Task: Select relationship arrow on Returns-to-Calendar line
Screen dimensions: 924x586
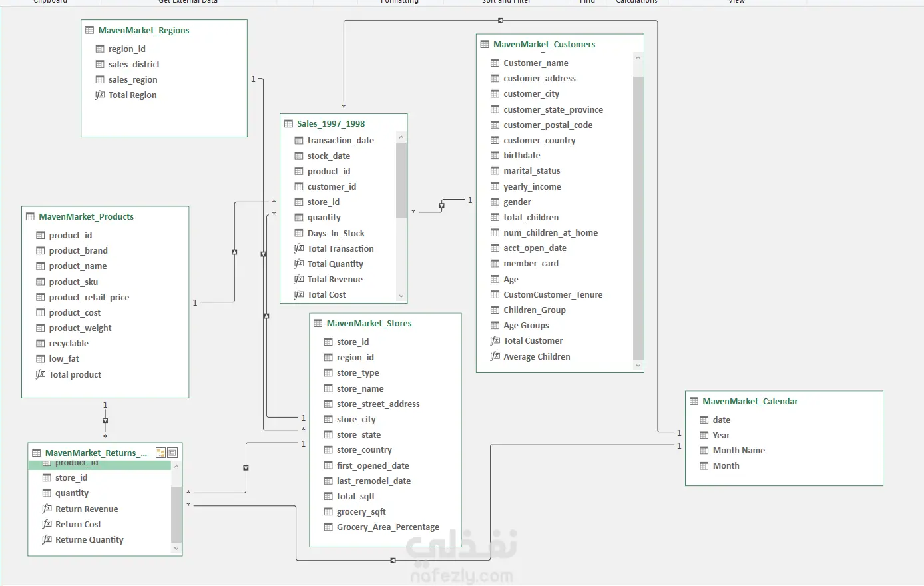Action: pyautogui.click(x=393, y=561)
